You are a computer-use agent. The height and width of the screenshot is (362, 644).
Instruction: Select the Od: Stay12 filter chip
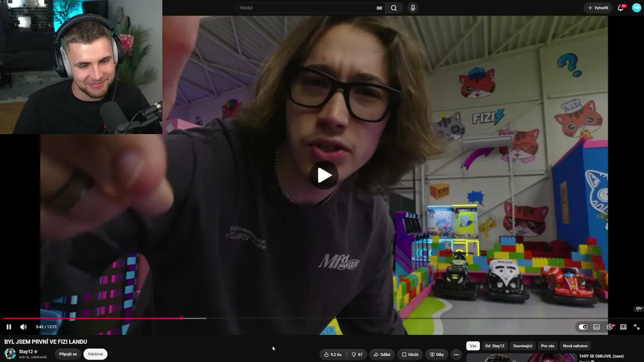pyautogui.click(x=495, y=346)
